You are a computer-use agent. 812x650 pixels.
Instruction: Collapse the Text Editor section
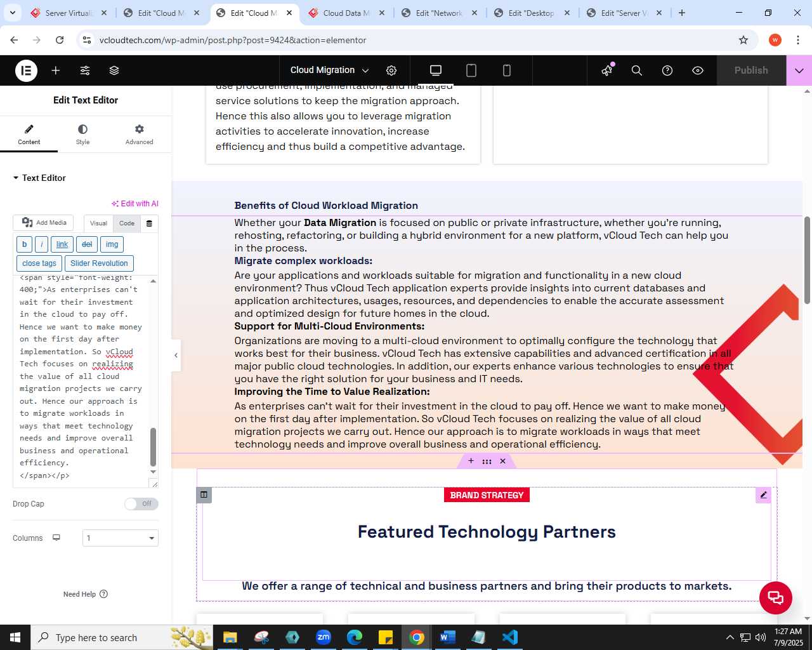[39, 178]
